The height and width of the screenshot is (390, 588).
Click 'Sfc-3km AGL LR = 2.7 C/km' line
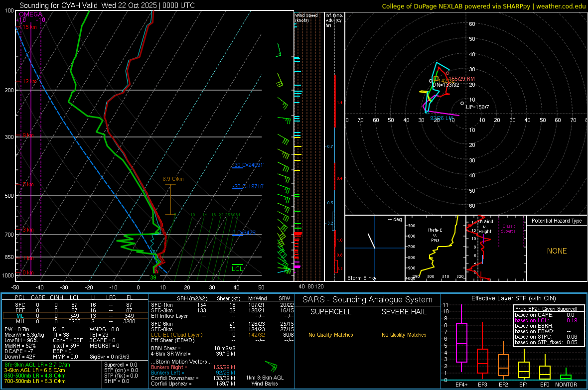(37, 365)
